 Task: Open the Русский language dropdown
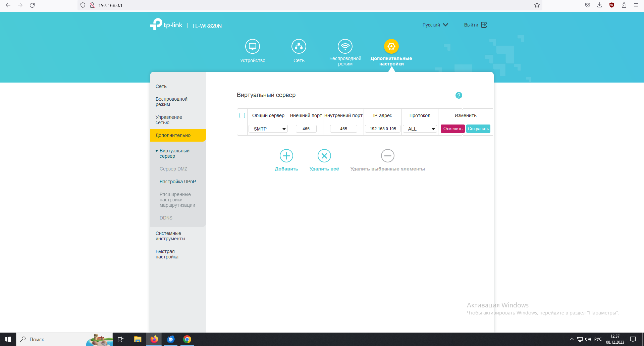pos(435,25)
